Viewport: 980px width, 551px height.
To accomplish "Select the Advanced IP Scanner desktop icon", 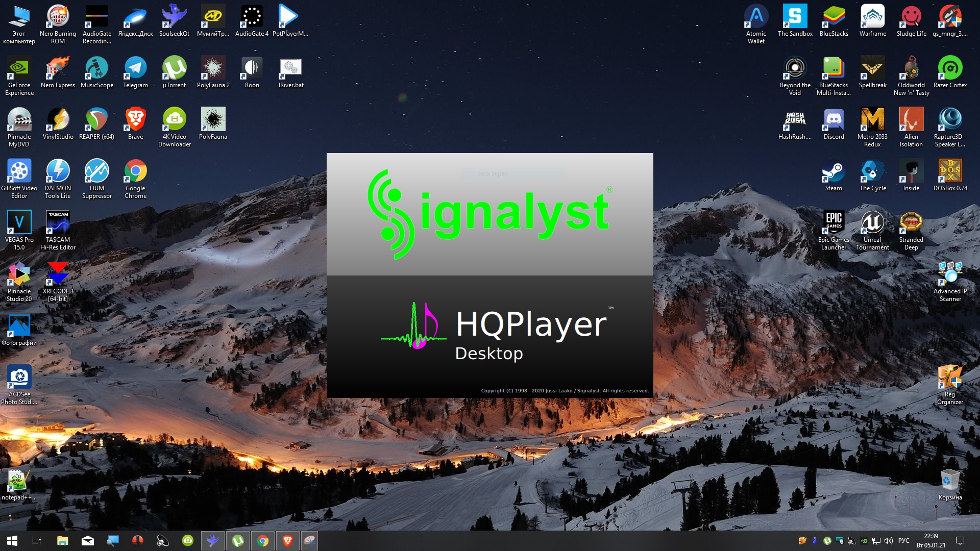I will [950, 282].
